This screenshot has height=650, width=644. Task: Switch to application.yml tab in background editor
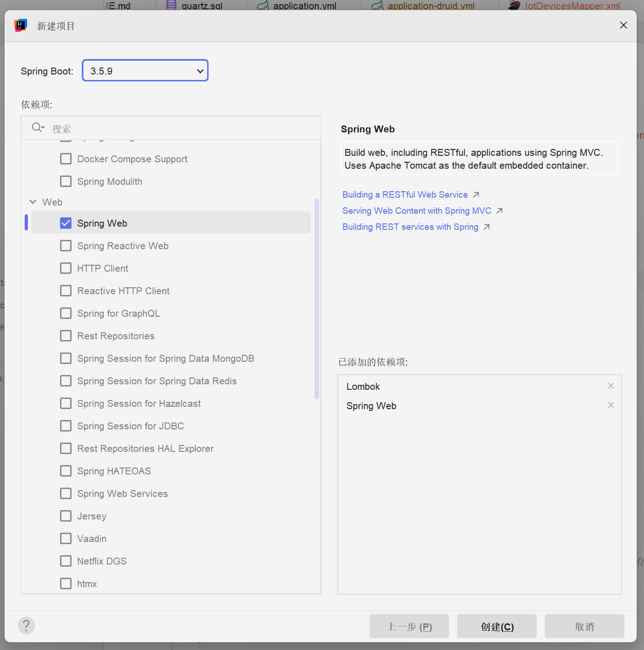(x=297, y=6)
